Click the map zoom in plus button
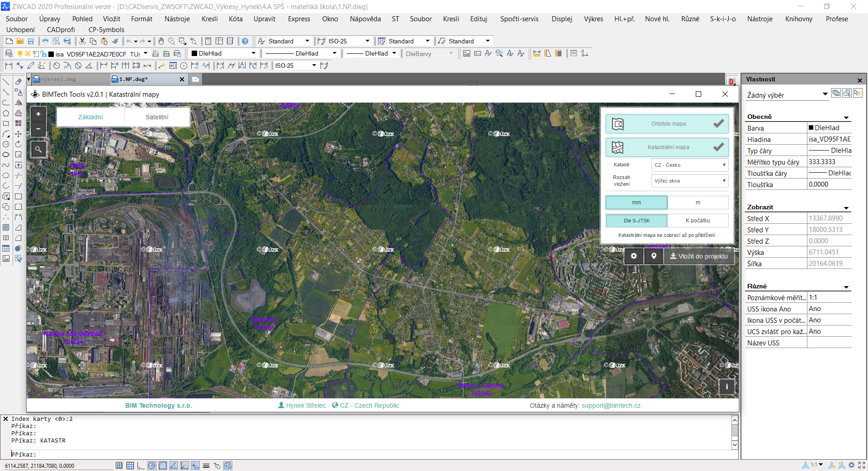Viewport: 868px width, 471px height. [38, 114]
